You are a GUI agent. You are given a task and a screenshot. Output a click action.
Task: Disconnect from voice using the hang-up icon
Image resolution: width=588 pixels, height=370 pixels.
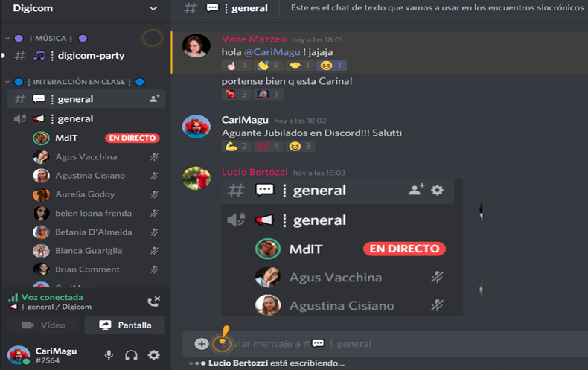point(153,302)
